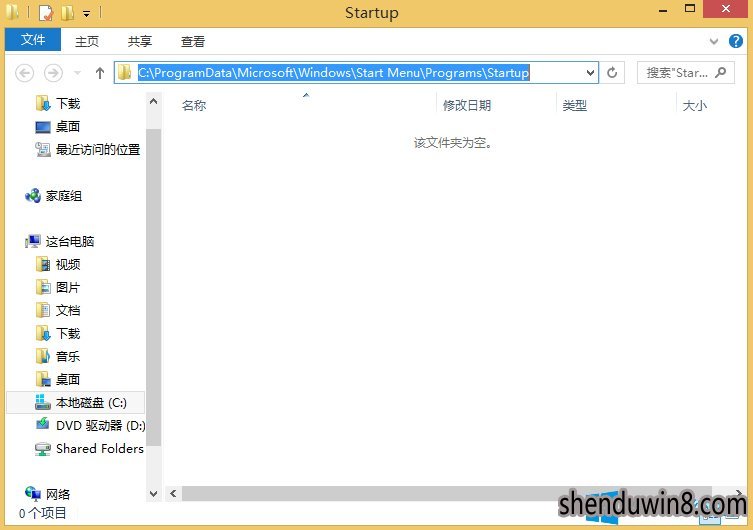Open the blue Help question mark icon
The image size is (753, 530).
(735, 41)
